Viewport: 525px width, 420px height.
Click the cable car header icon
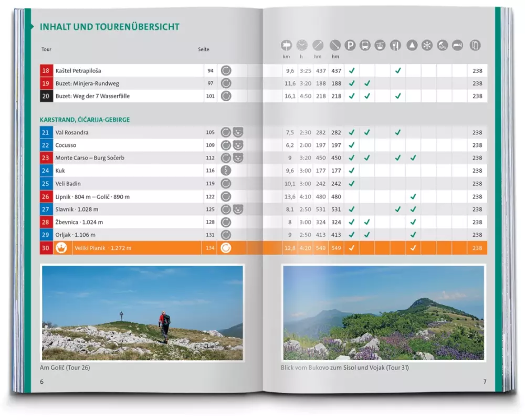click(x=380, y=45)
